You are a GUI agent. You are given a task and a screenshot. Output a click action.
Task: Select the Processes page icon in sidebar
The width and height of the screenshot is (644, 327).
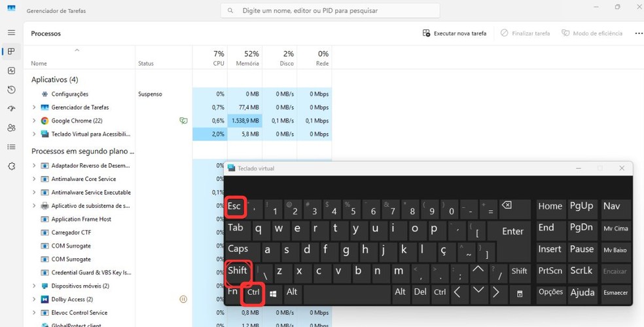12,51
